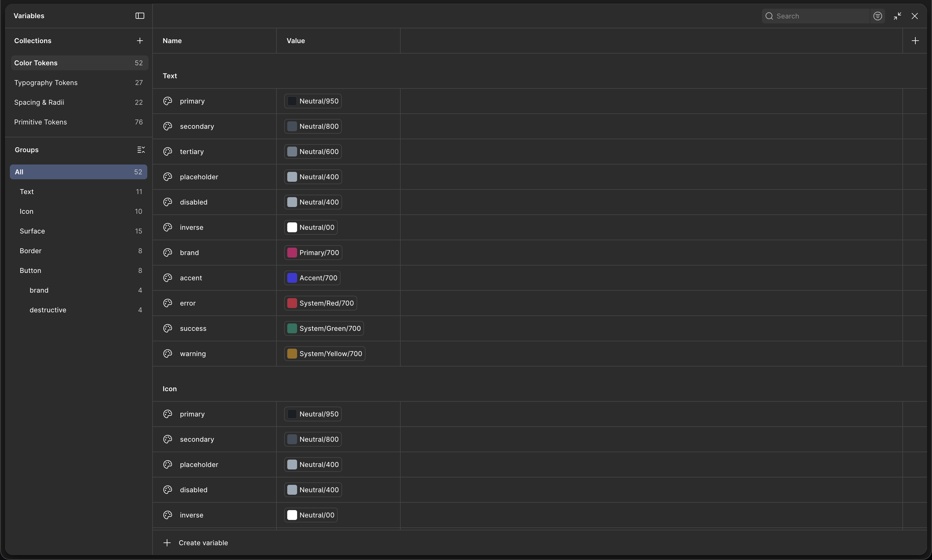Click the 'tertiary' variable name
The width and height of the screenshot is (932, 560).
[192, 152]
